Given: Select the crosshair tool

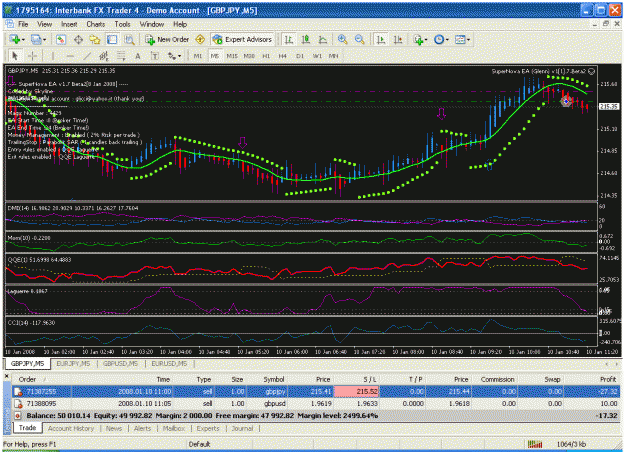Looking at the screenshot, I should coord(33,56).
